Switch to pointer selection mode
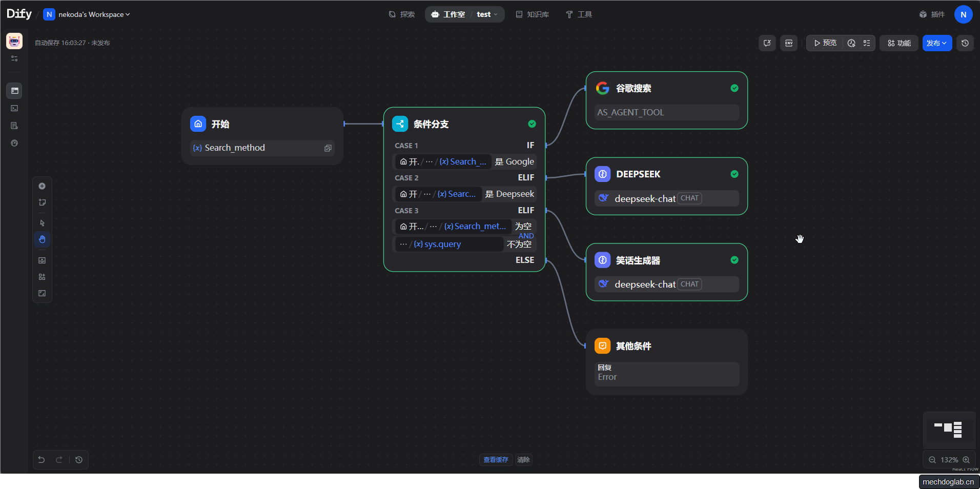 42,223
